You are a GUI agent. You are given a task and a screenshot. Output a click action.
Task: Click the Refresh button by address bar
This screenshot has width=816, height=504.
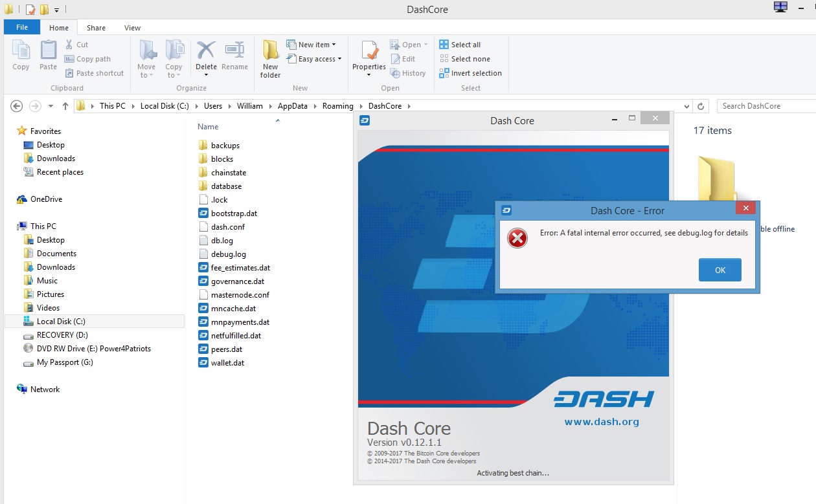[x=701, y=106]
